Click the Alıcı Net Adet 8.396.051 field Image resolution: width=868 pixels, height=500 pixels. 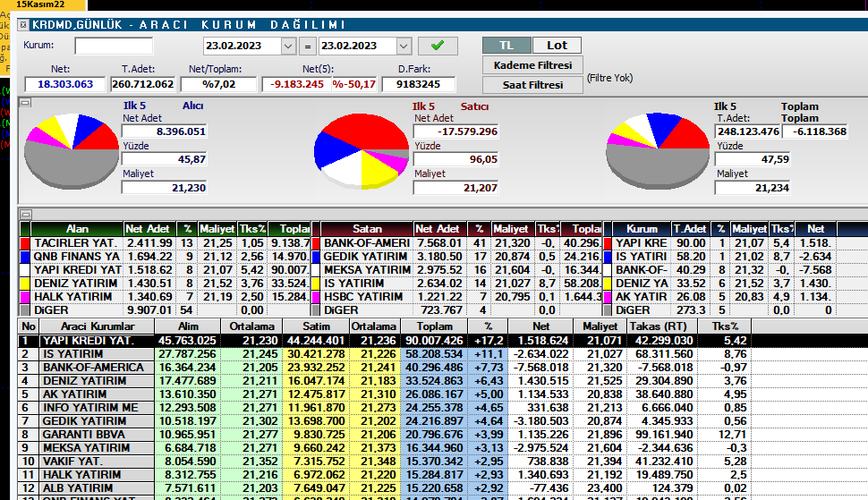tap(164, 131)
